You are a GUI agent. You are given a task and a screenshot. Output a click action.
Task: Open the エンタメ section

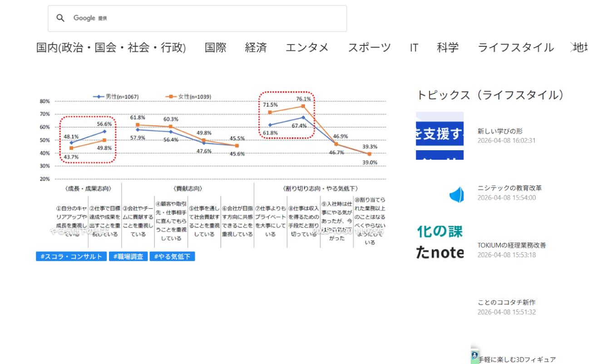(x=307, y=48)
